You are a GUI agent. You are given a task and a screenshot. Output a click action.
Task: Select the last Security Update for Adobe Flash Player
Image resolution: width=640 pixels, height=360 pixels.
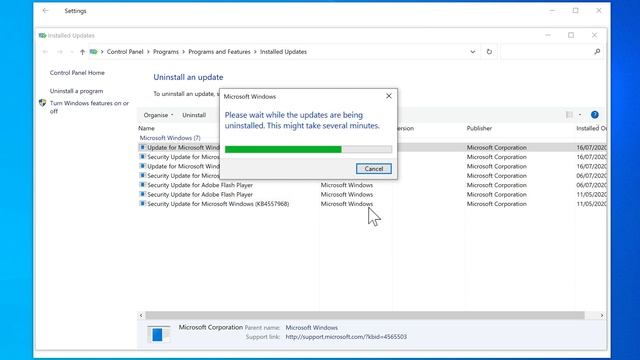pos(200,194)
